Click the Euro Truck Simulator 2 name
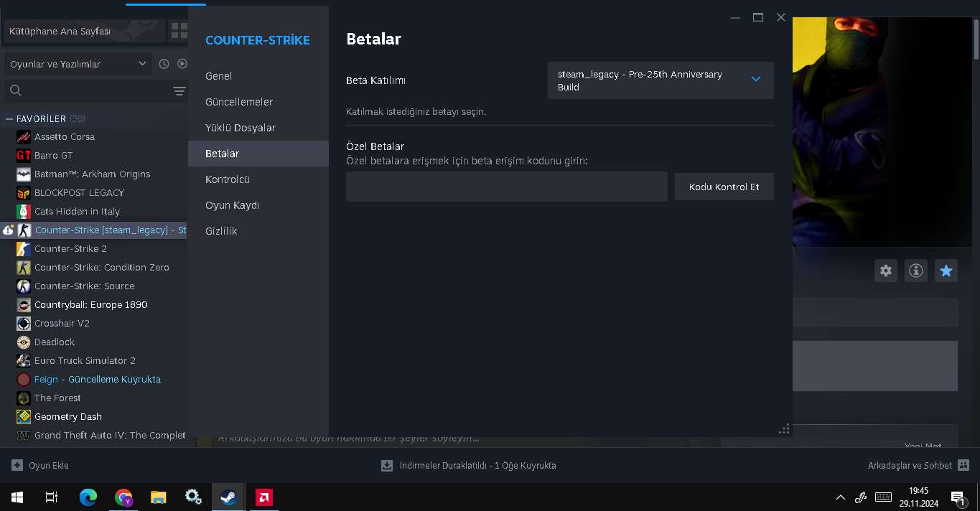This screenshot has width=980, height=511. [x=85, y=360]
